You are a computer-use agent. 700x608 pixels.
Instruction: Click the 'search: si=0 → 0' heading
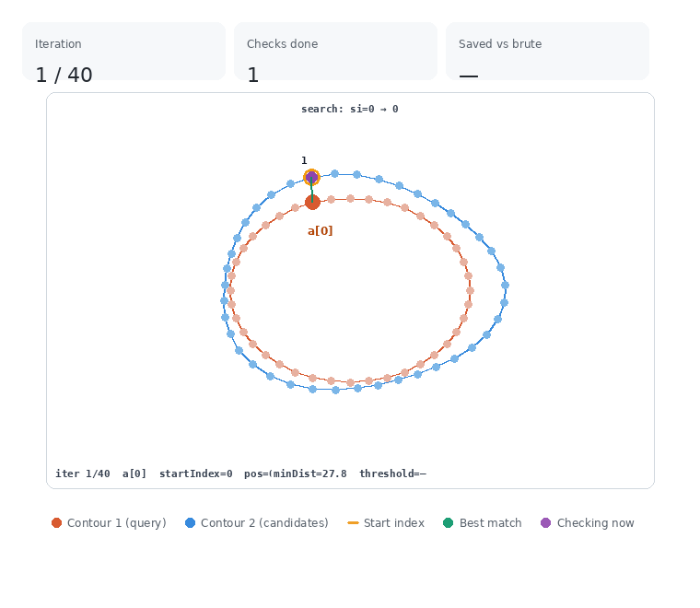(350, 109)
